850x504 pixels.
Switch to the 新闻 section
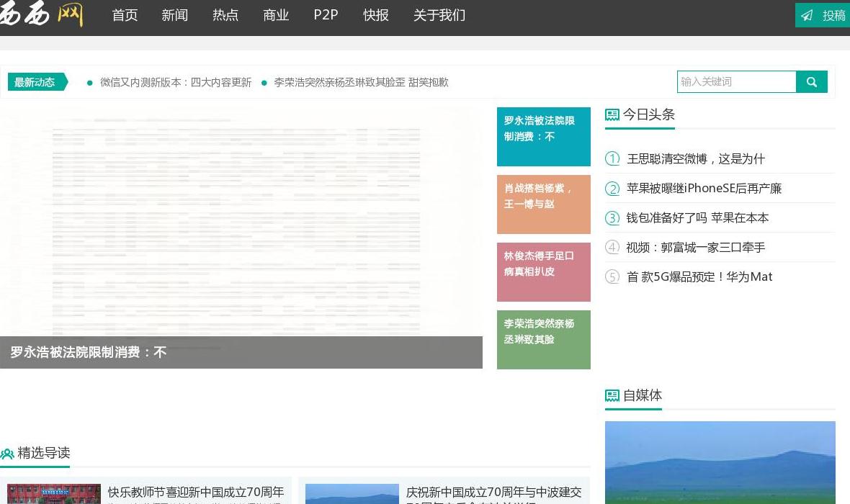point(175,15)
